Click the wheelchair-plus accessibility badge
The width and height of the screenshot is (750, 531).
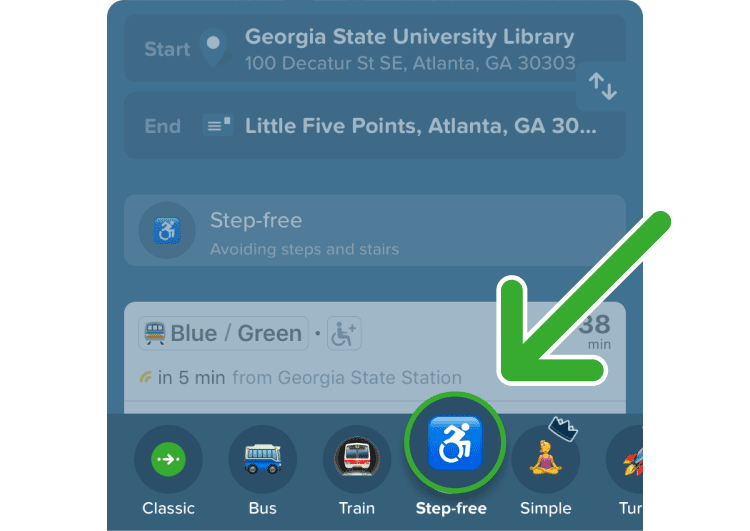pos(344,333)
